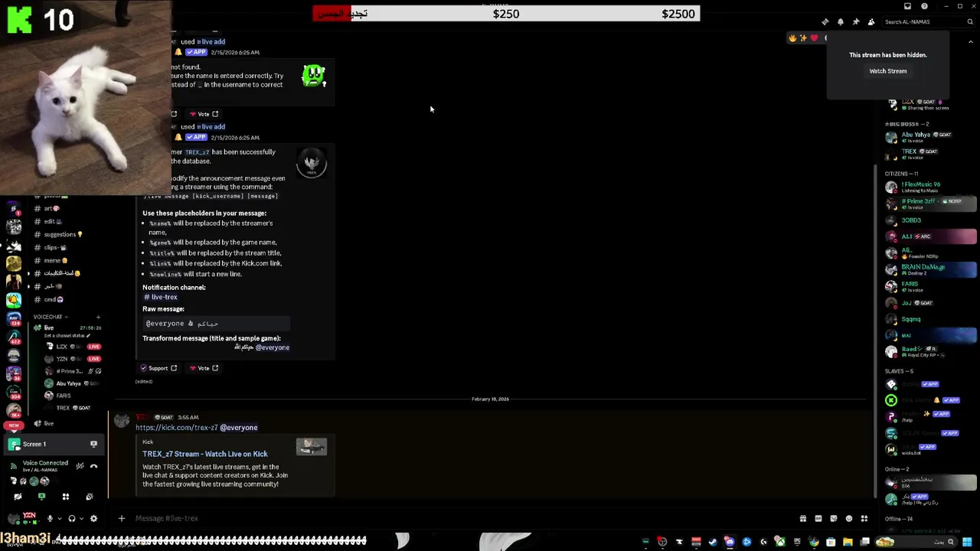The image size is (980, 551).
Task: Open the Windows Start menu
Action: [967, 542]
